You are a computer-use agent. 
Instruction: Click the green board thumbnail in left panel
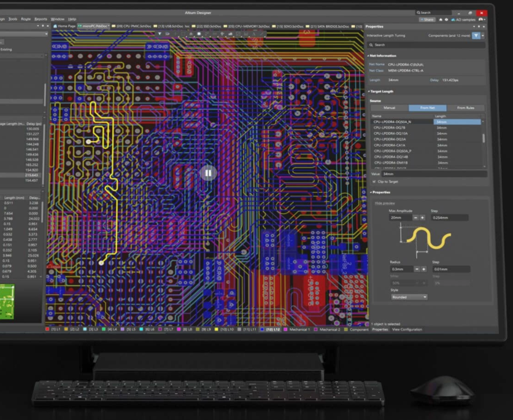pyautogui.click(x=7, y=302)
